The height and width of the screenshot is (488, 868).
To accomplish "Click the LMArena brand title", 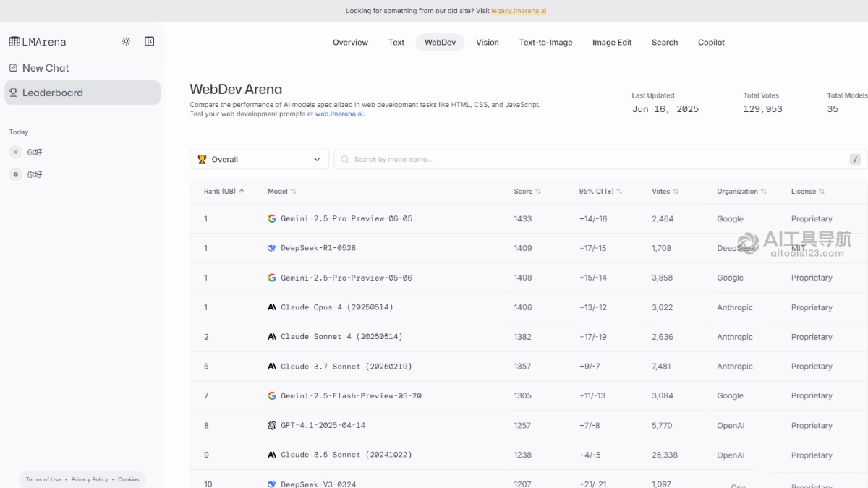I will (44, 42).
